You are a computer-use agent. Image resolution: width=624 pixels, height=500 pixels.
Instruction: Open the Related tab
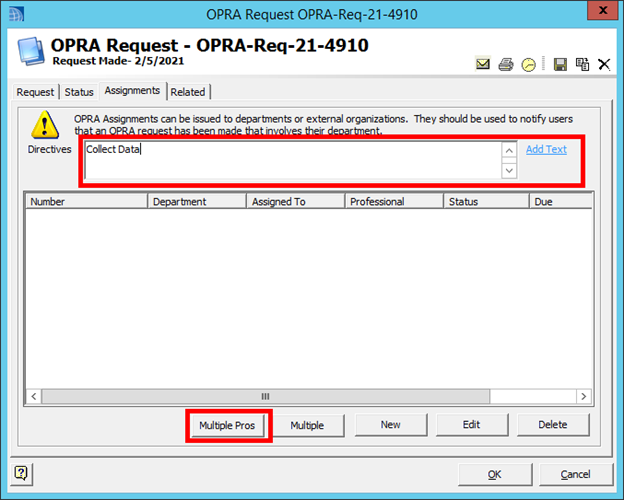click(188, 92)
